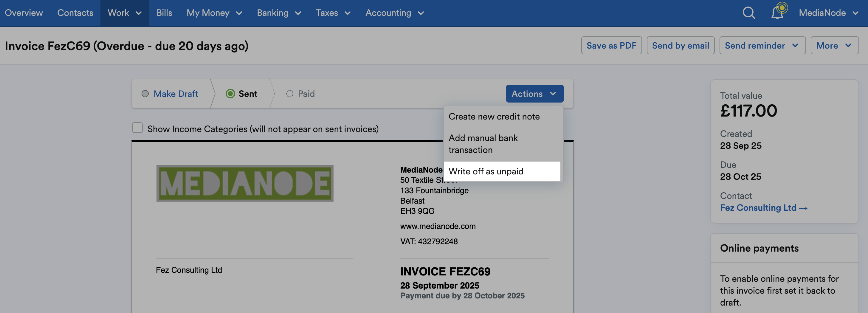Click the Invoice FezC69 overdue page title
Image resolution: width=868 pixels, height=313 pixels.
[126, 46]
